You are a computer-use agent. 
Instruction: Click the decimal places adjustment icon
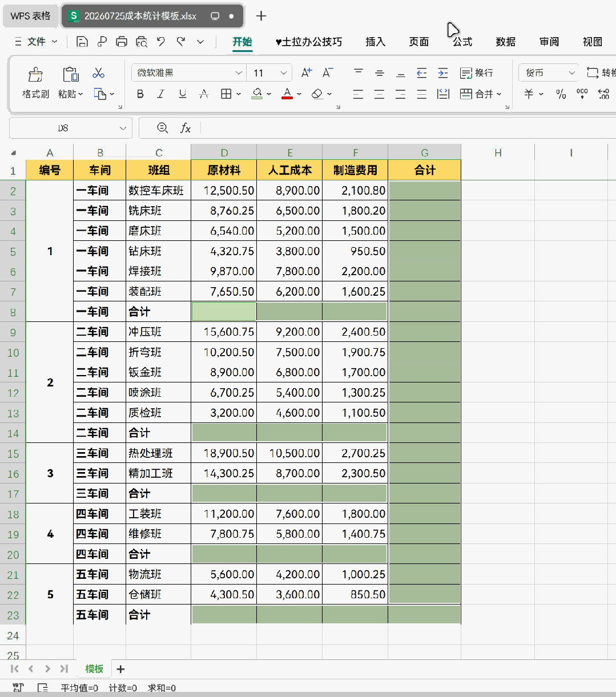click(x=603, y=94)
